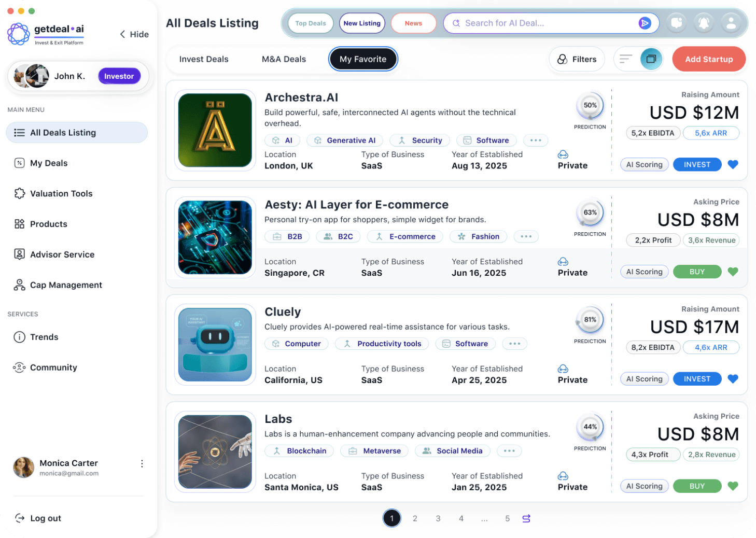Expand more tags for Aesty

click(526, 236)
